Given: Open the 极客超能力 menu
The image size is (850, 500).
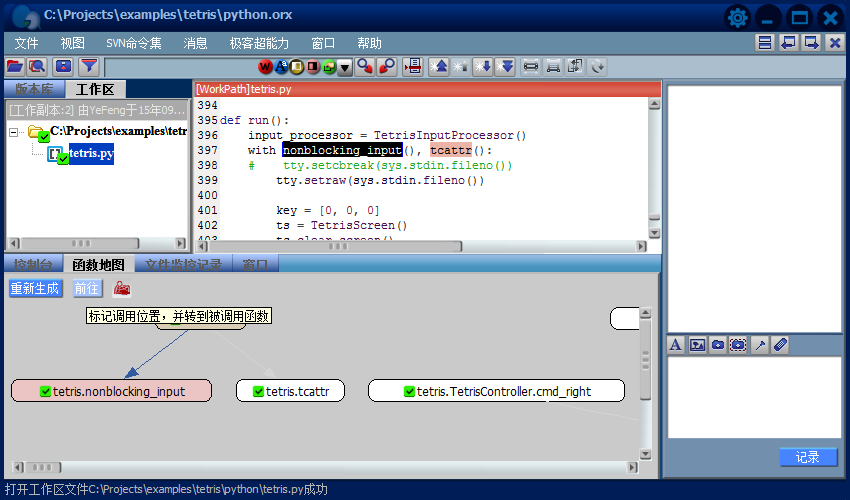Looking at the screenshot, I should [x=259, y=43].
